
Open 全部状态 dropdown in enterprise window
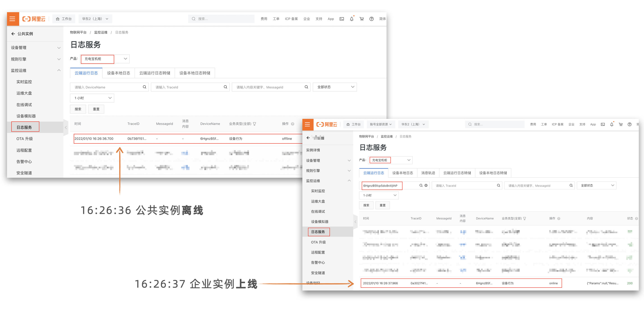[x=596, y=185]
